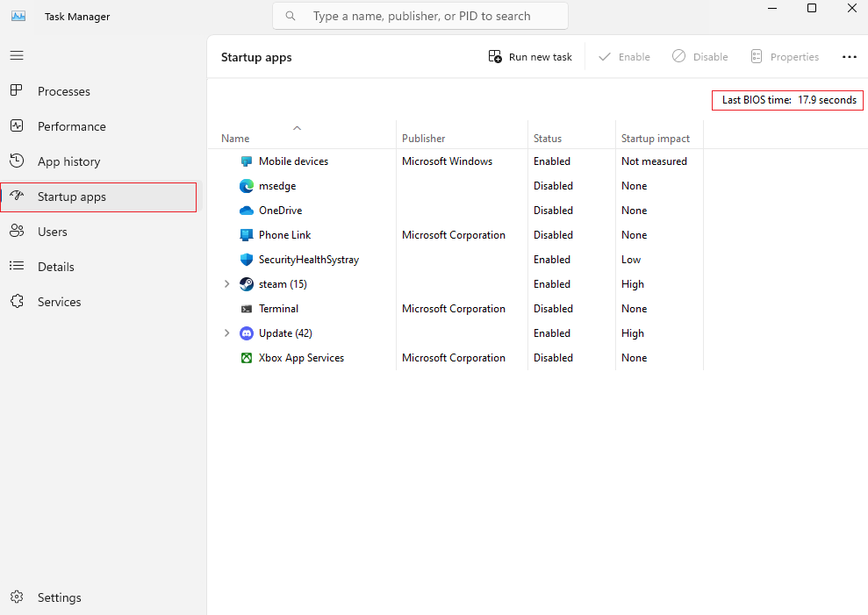Click the SecurityHealthSystray shield icon
This screenshot has height=615, width=868.
[x=247, y=260]
